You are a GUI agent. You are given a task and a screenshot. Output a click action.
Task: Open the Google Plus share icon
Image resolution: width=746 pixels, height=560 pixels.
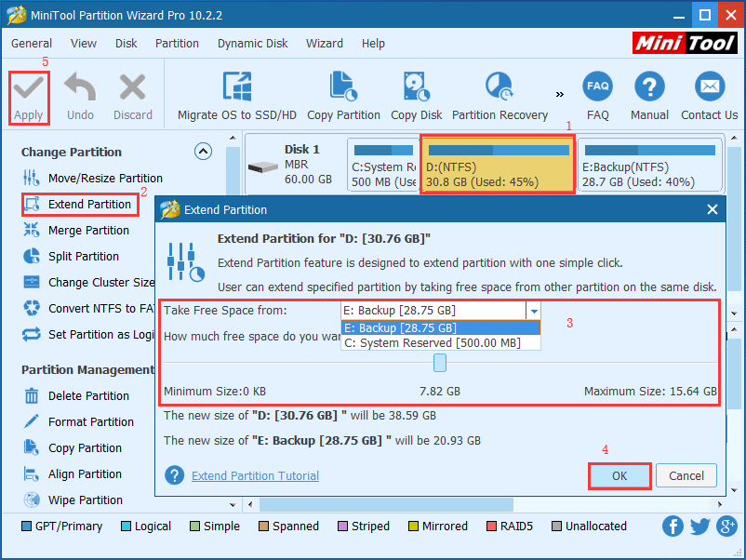(x=727, y=527)
